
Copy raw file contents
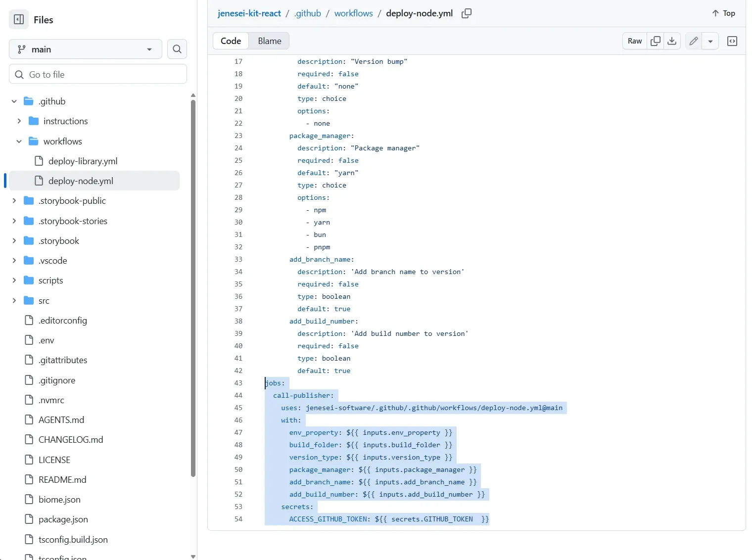click(x=656, y=41)
